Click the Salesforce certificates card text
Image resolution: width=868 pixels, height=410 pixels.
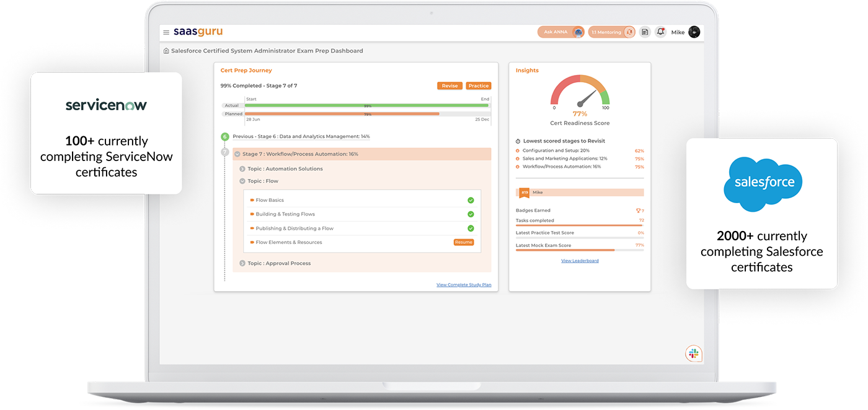pyautogui.click(x=762, y=251)
